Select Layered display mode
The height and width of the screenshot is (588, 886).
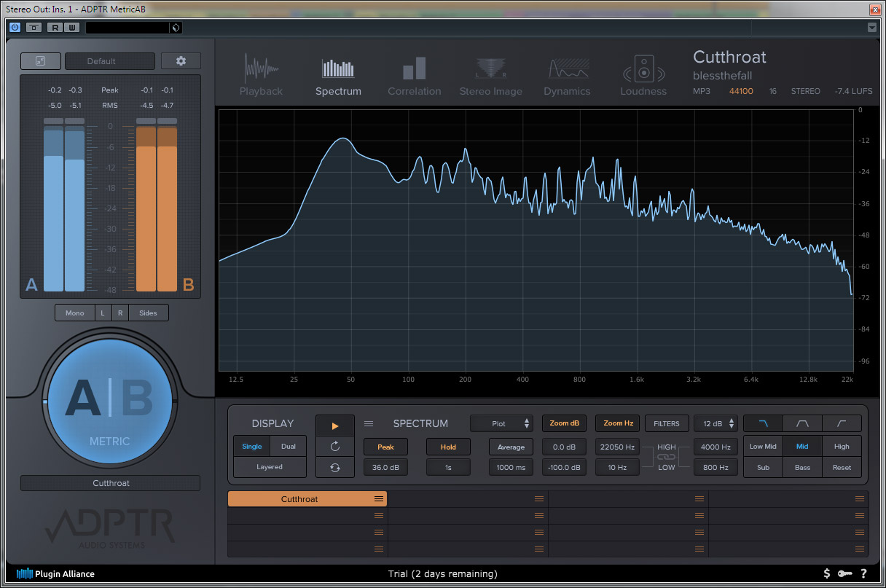(270, 467)
